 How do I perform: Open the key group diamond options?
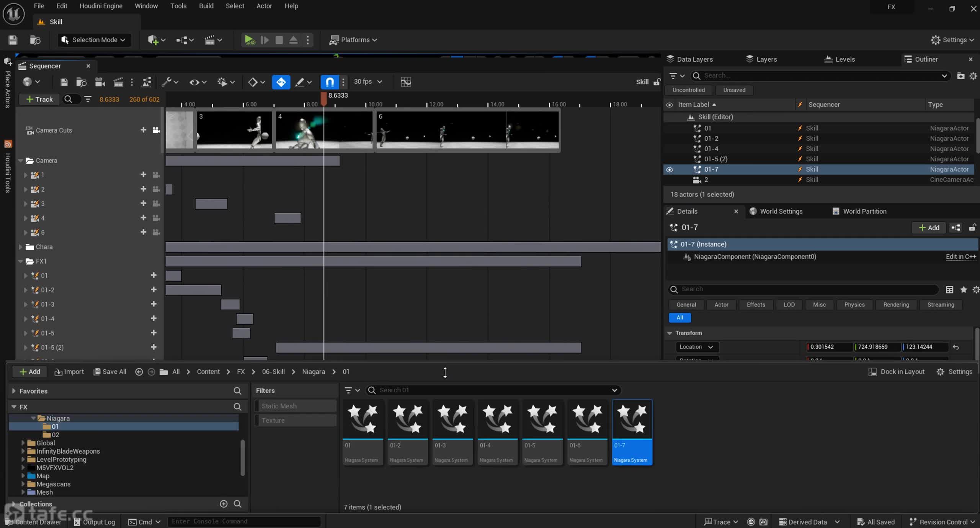pos(256,82)
